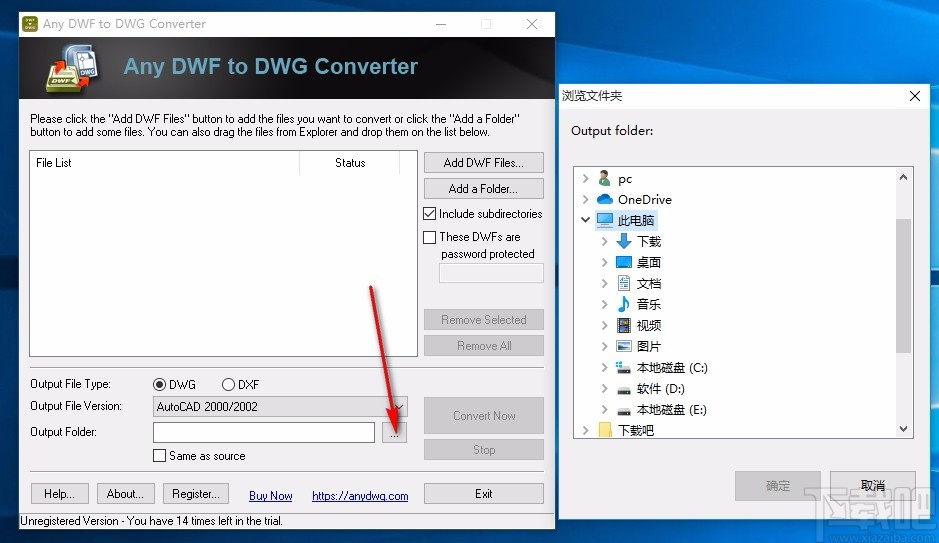
Task: Expand the 下载吧 folder node
Action: [586, 430]
